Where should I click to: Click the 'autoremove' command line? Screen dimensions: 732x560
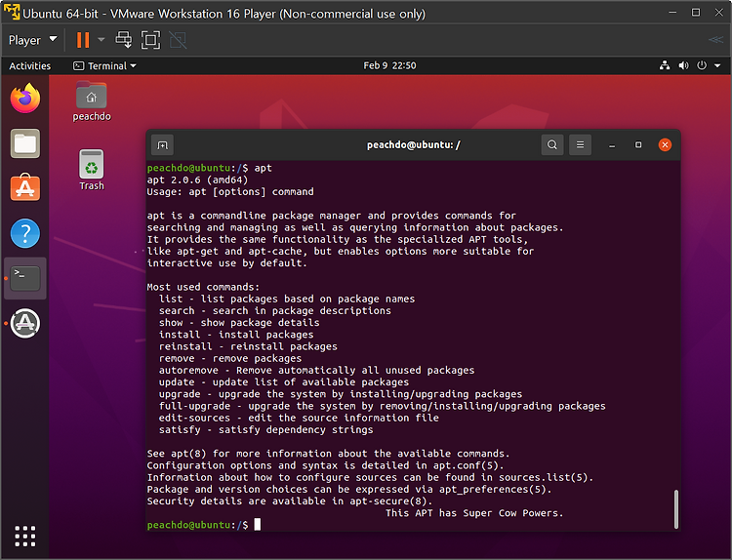click(316, 370)
